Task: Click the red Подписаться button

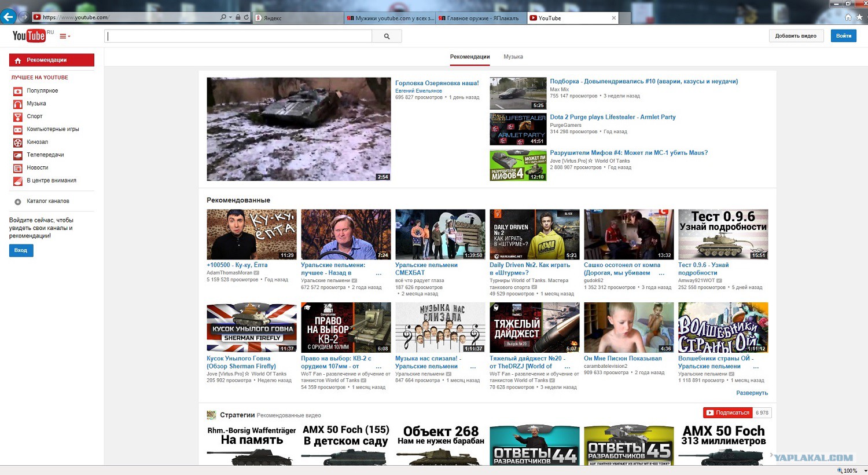Action: coord(727,412)
